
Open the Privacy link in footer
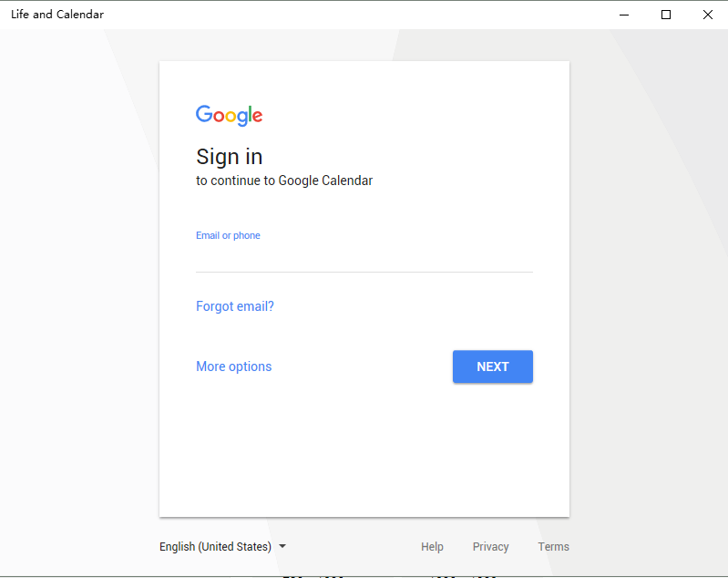tap(490, 547)
